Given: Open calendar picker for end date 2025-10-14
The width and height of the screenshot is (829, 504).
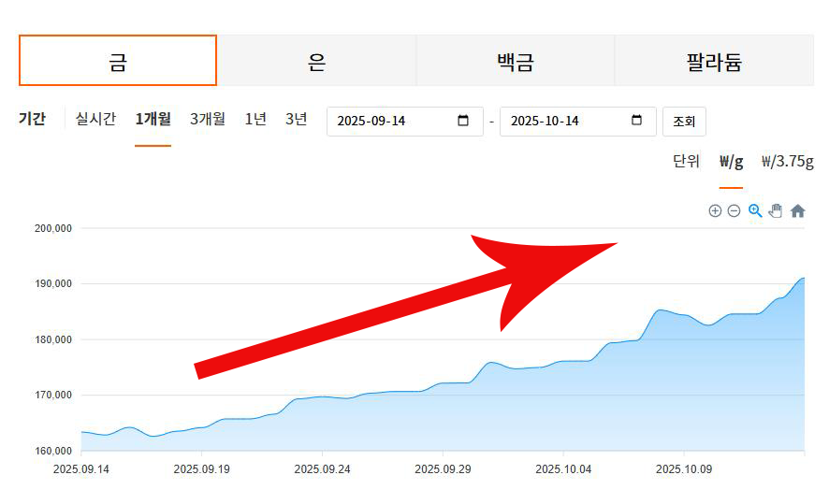Looking at the screenshot, I should (637, 121).
